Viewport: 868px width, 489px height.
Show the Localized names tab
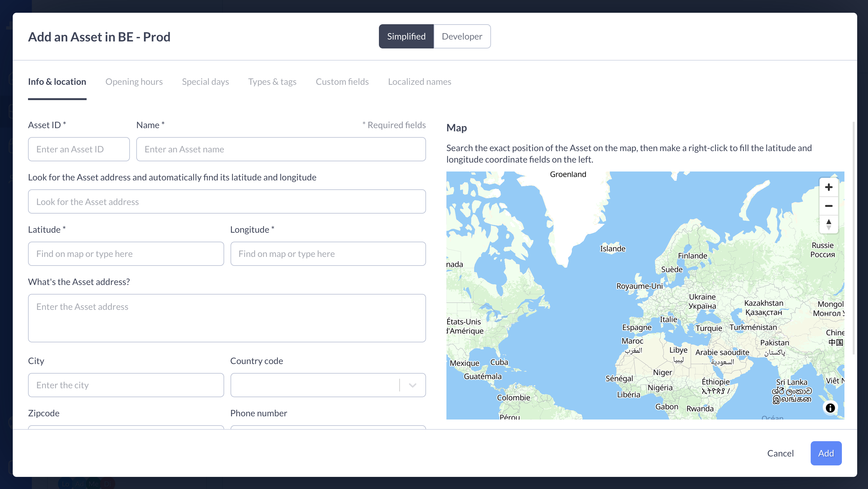(x=419, y=82)
